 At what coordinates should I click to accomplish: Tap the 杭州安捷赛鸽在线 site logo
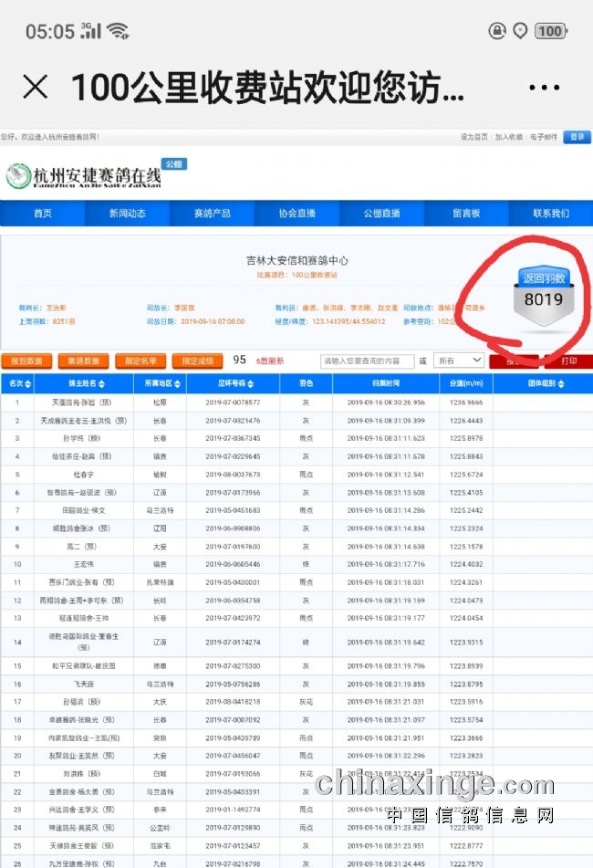[x=84, y=176]
